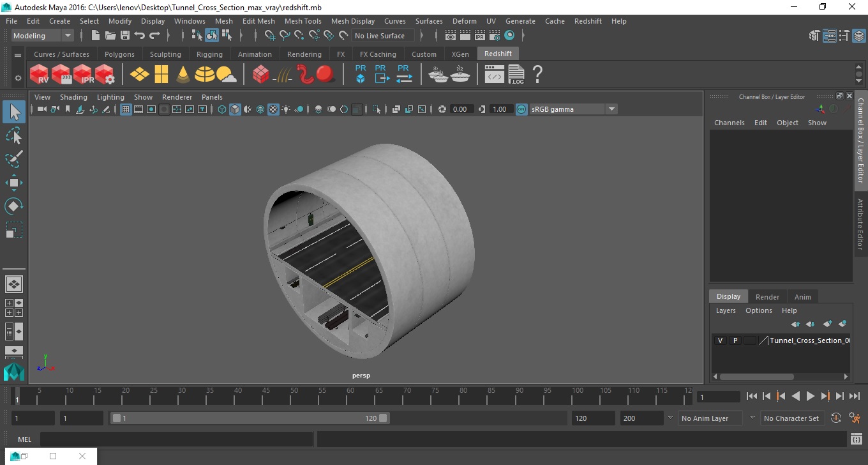Click the current frame field right of timeline

[x=718, y=397]
